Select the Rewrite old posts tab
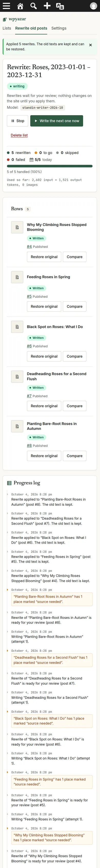Screen dimensions: 100x868 31,28
